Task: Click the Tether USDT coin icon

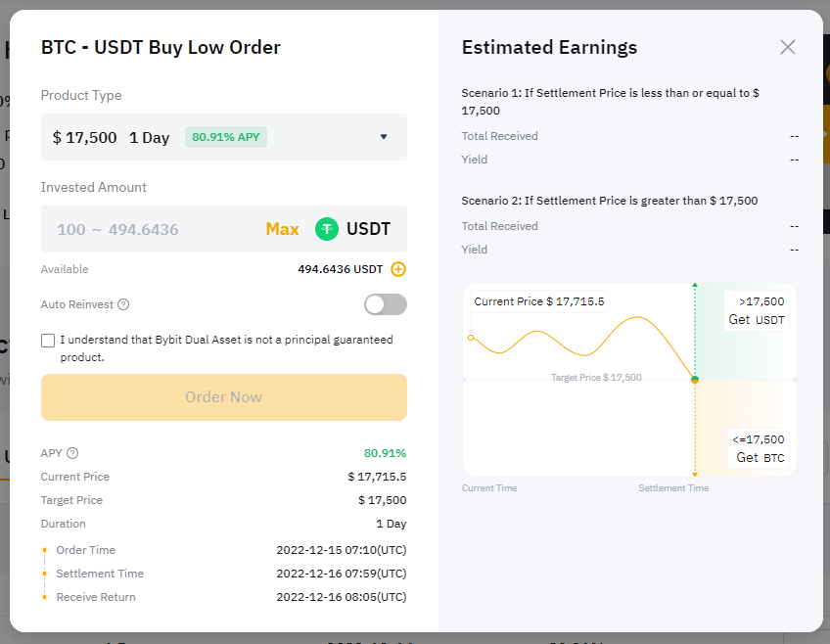Action: [x=327, y=229]
